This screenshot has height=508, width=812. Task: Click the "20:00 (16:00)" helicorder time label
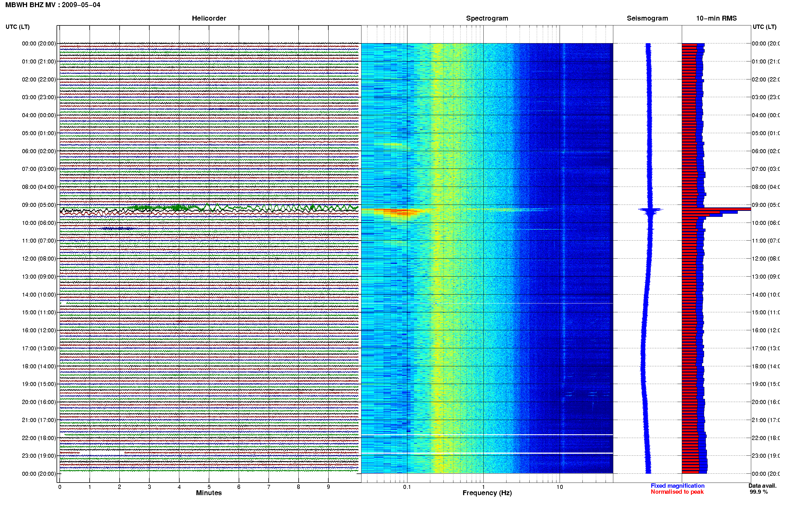pyautogui.click(x=39, y=402)
